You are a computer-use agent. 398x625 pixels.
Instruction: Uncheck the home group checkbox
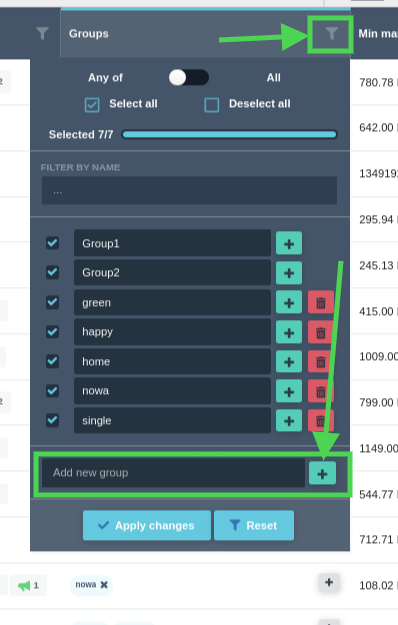[53, 361]
